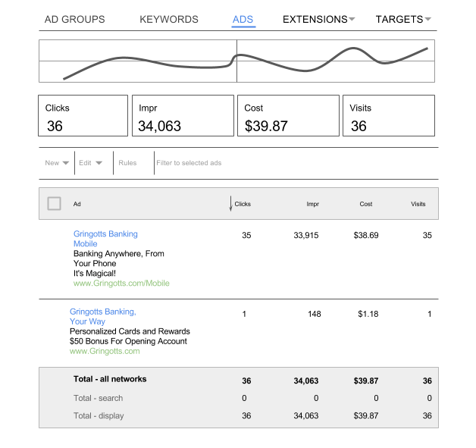
Task: Open the Gringotts Banking Mobile ad link
Action: 105,239
